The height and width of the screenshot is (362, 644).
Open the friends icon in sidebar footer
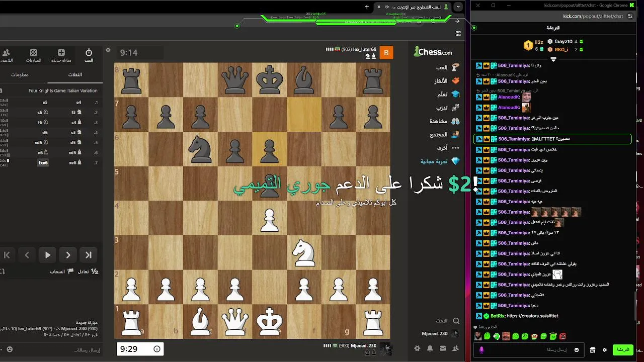(456, 348)
